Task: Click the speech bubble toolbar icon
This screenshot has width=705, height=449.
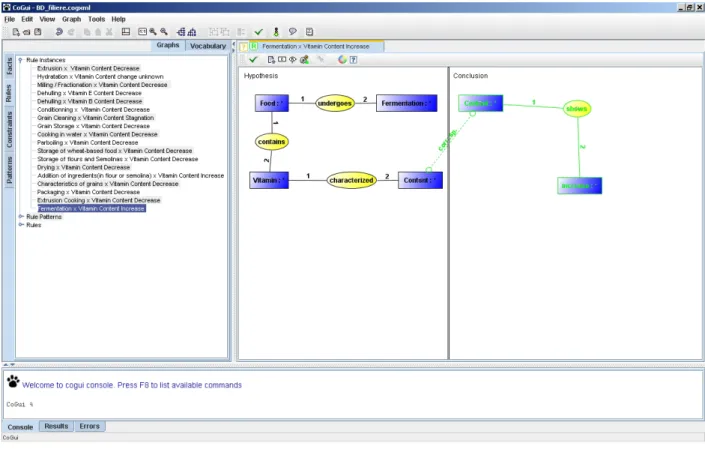Action: click(x=293, y=32)
